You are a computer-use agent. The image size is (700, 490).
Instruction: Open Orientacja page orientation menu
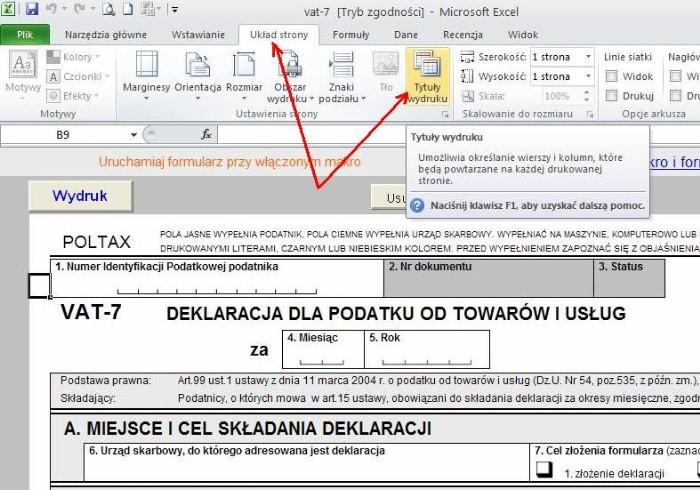pos(198,75)
